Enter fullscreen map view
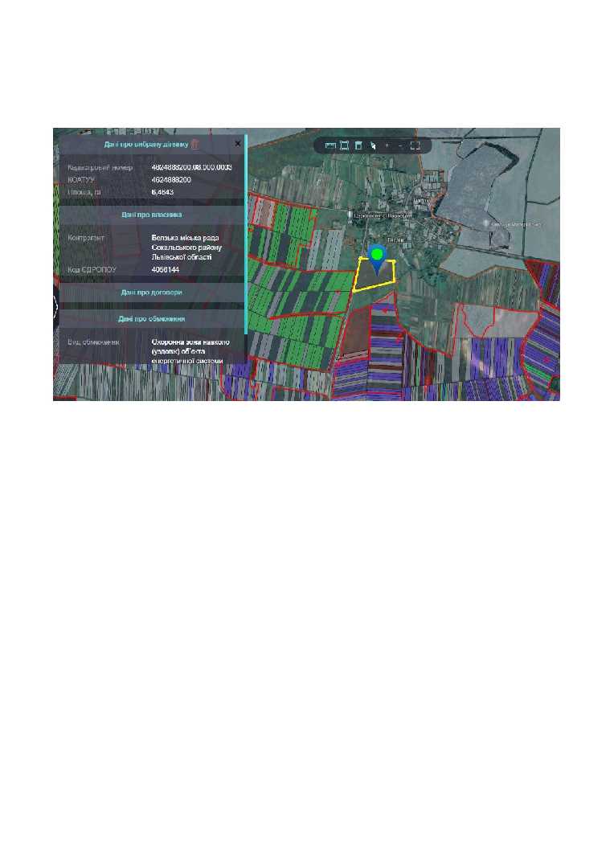The width and height of the screenshot is (614, 868). [x=415, y=145]
